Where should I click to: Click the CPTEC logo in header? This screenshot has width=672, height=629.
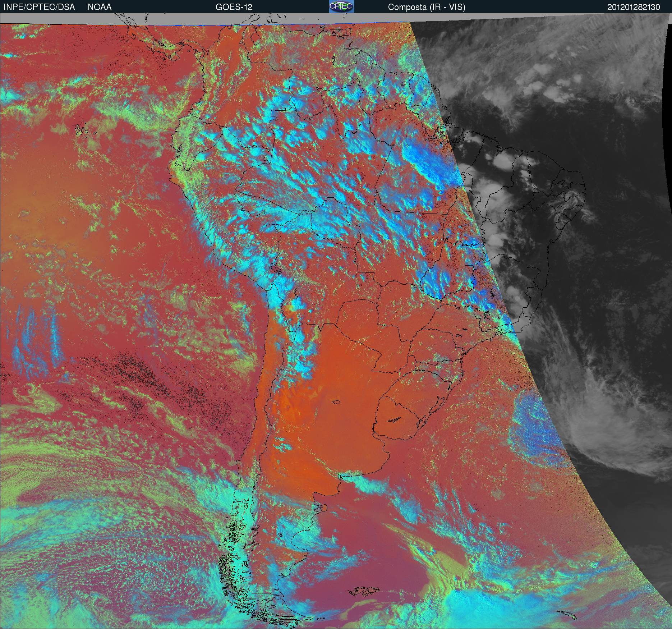click(x=341, y=6)
